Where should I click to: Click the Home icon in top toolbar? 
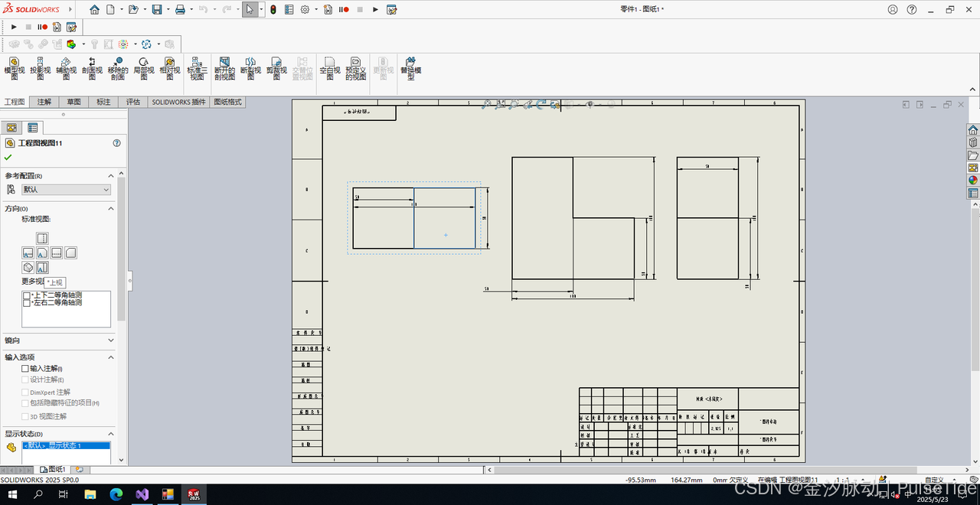click(x=94, y=10)
